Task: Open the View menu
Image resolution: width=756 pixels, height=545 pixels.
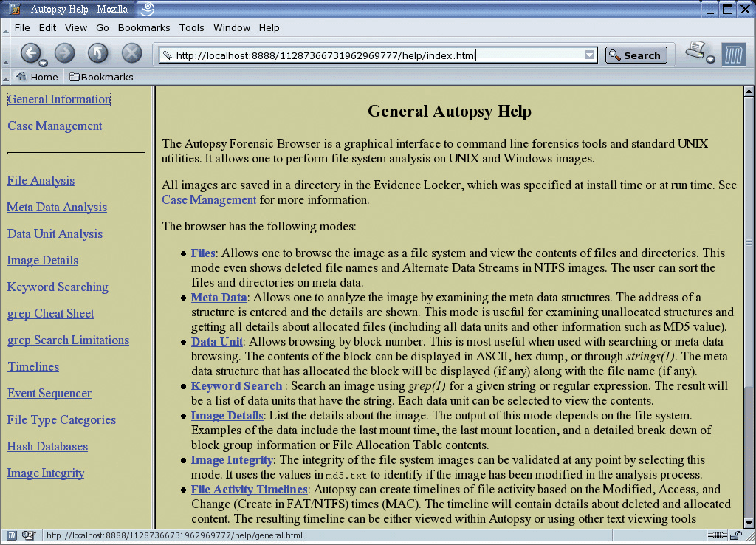Action: (76, 28)
